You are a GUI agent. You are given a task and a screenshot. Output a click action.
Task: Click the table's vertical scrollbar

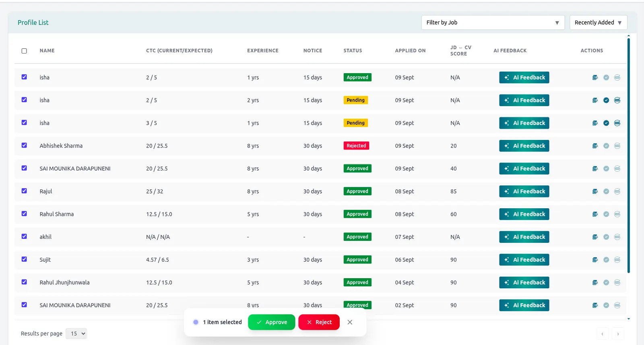(x=629, y=155)
